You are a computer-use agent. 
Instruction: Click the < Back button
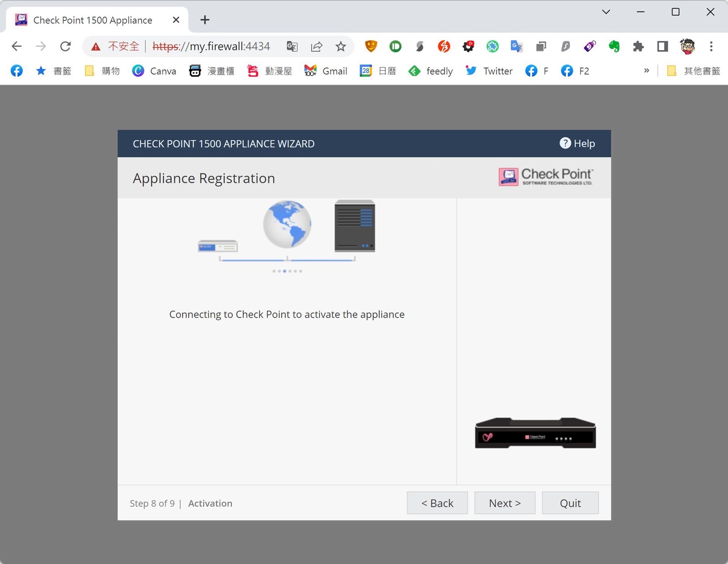point(437,503)
